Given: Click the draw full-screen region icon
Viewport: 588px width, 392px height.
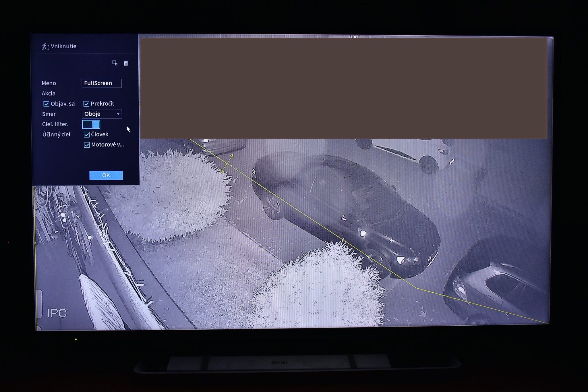Looking at the screenshot, I should [x=115, y=63].
